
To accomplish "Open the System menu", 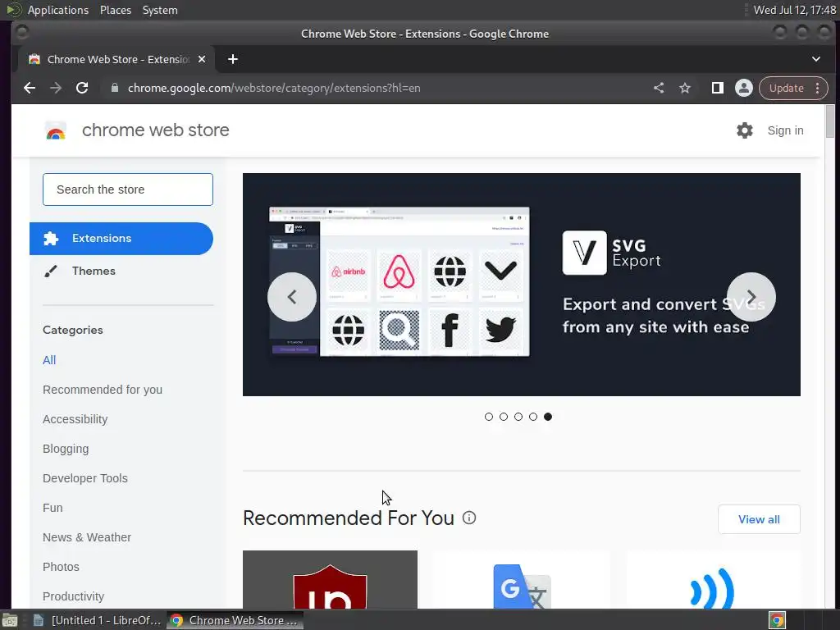I will (x=160, y=10).
